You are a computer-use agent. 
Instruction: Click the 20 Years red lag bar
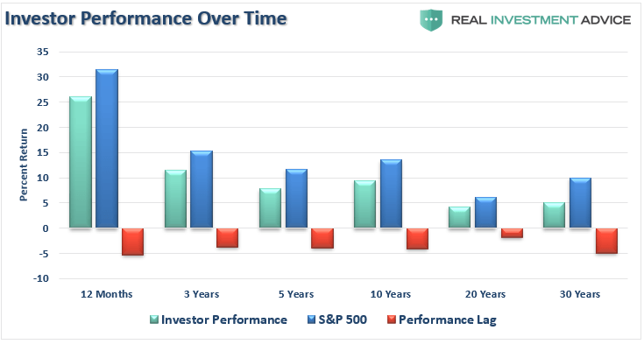[x=513, y=233]
